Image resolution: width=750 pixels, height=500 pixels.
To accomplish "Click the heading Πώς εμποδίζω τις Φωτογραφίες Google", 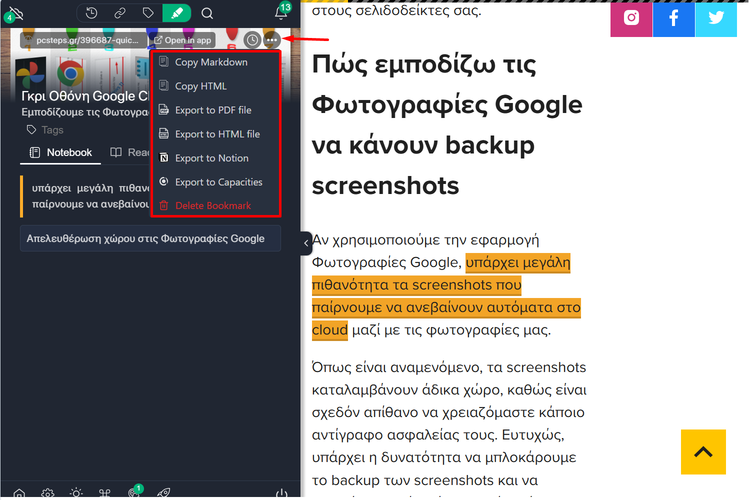I will click(447, 124).
